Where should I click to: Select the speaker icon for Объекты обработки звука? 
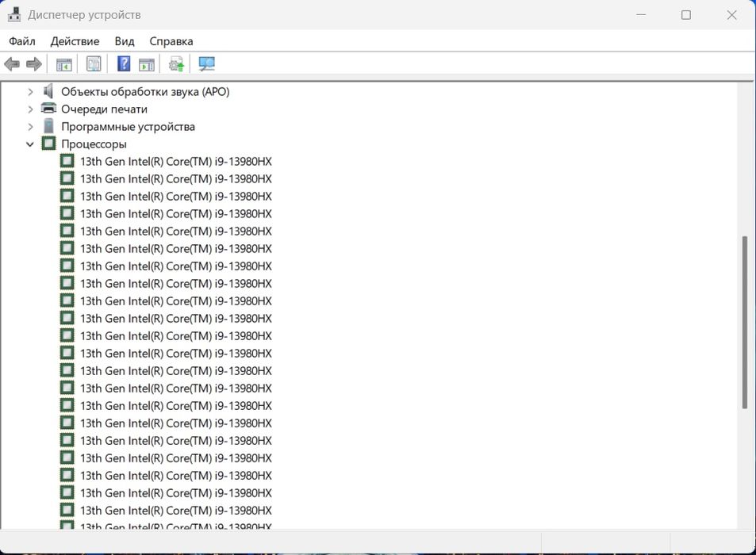click(x=48, y=91)
